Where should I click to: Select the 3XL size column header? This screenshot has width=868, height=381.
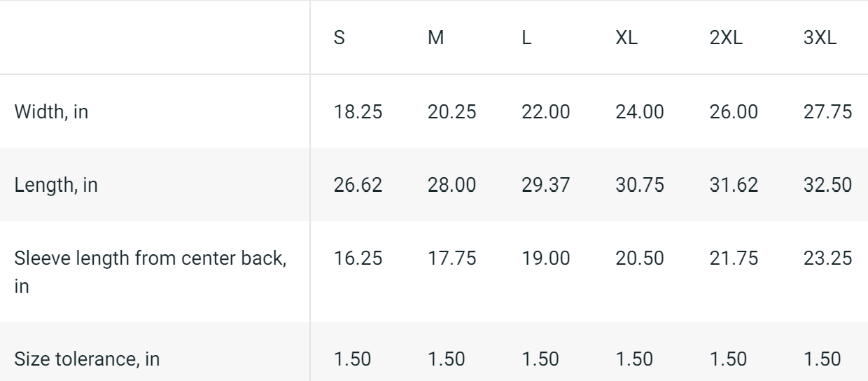tap(820, 39)
